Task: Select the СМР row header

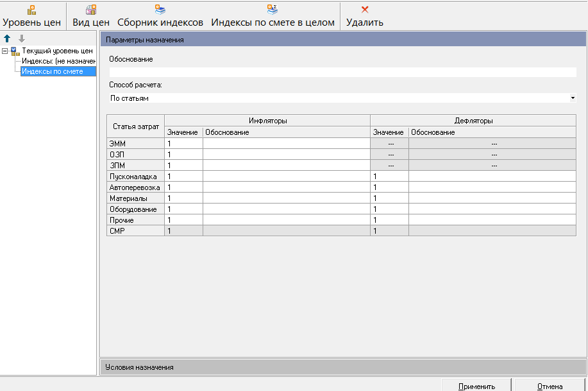Action: 136,230
